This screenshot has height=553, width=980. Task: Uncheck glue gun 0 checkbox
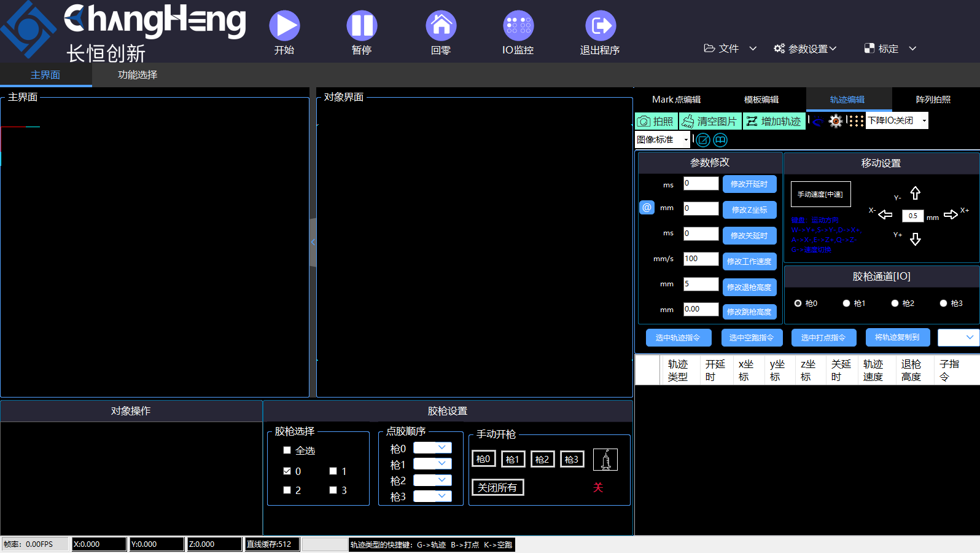point(287,471)
